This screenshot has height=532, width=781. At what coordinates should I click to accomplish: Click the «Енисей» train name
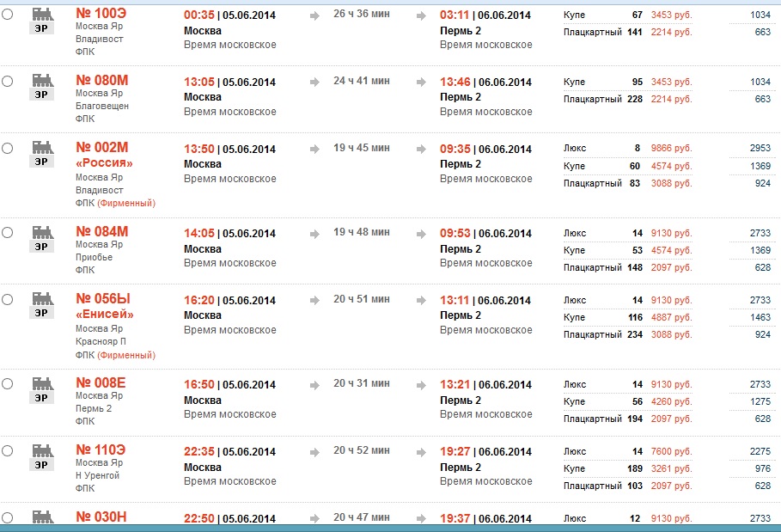[104, 315]
